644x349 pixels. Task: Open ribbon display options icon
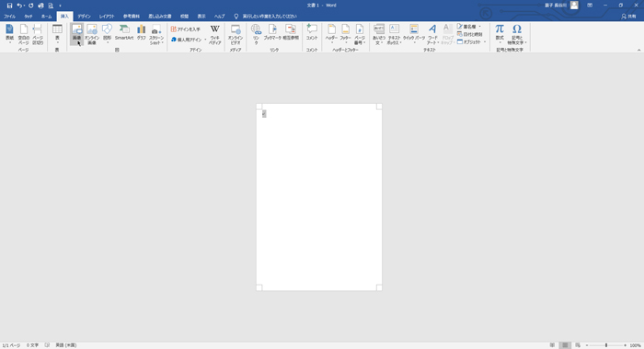pyautogui.click(x=590, y=6)
